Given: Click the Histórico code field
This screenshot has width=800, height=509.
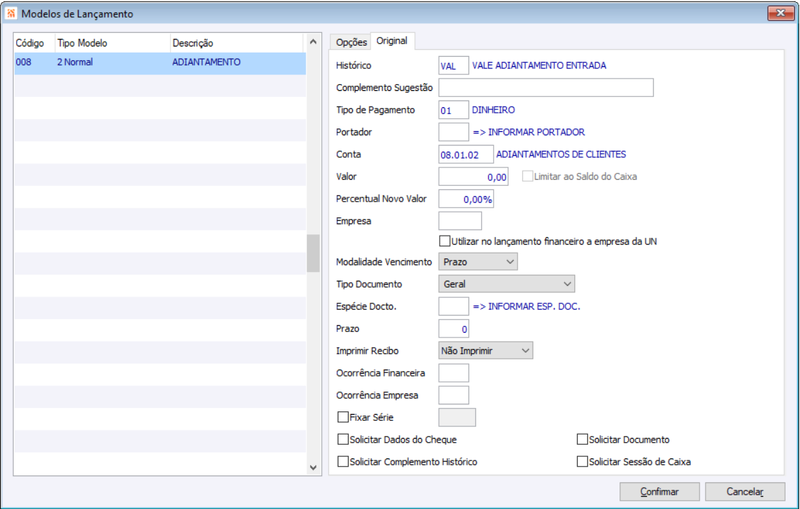Looking at the screenshot, I should click(454, 66).
